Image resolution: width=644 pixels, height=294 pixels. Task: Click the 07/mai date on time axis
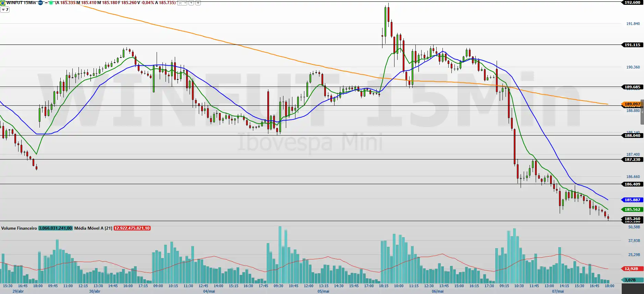click(558, 291)
